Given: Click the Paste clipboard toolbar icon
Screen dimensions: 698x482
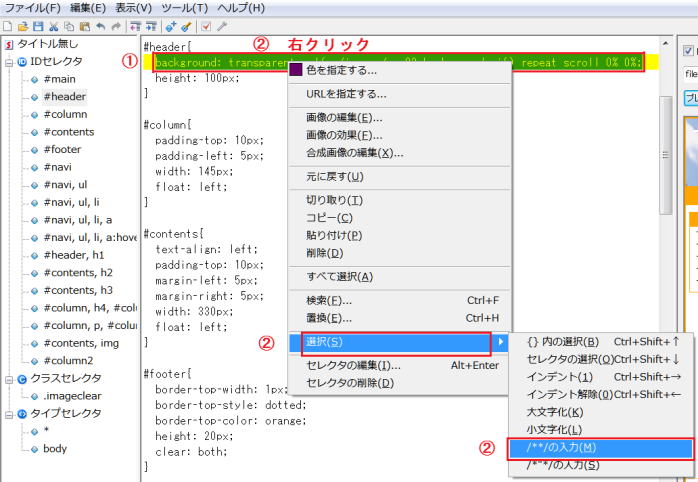Looking at the screenshot, I should 82,26.
